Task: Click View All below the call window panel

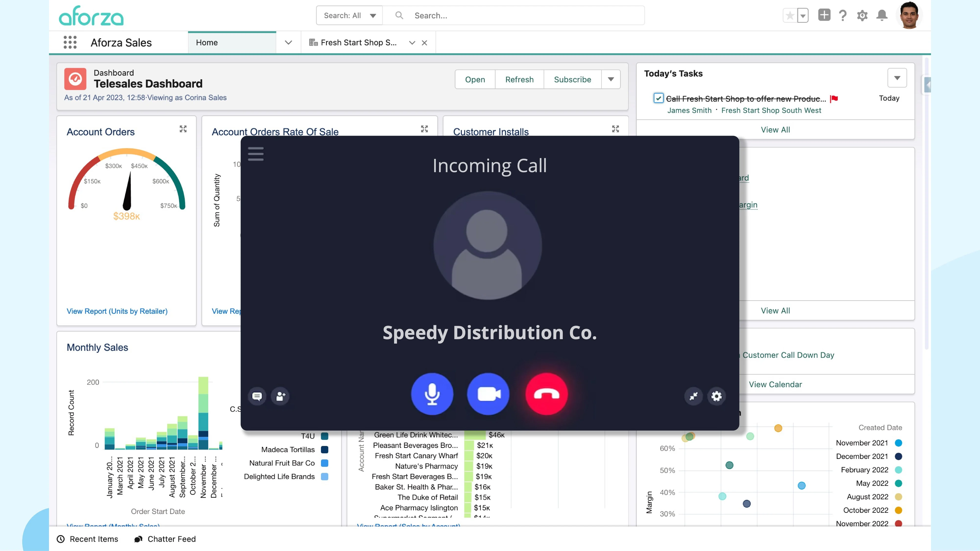Action: tap(775, 311)
